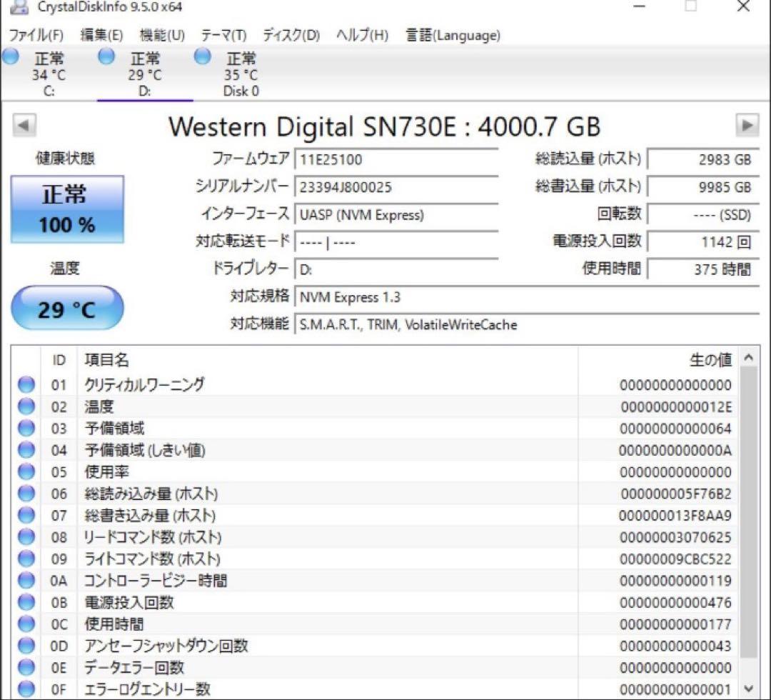Screen dimensions: 771x700
Task: Open the 言語(Language) menu
Action: 453,36
